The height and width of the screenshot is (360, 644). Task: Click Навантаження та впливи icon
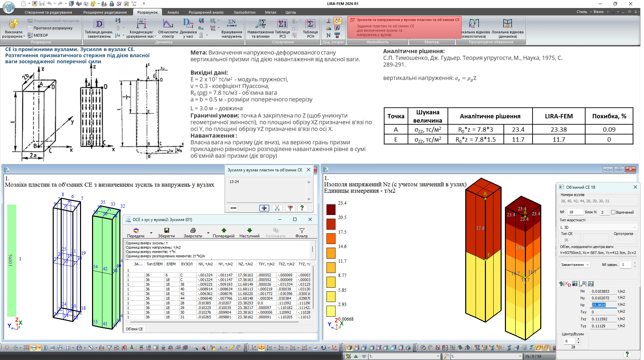pyautogui.click(x=260, y=24)
